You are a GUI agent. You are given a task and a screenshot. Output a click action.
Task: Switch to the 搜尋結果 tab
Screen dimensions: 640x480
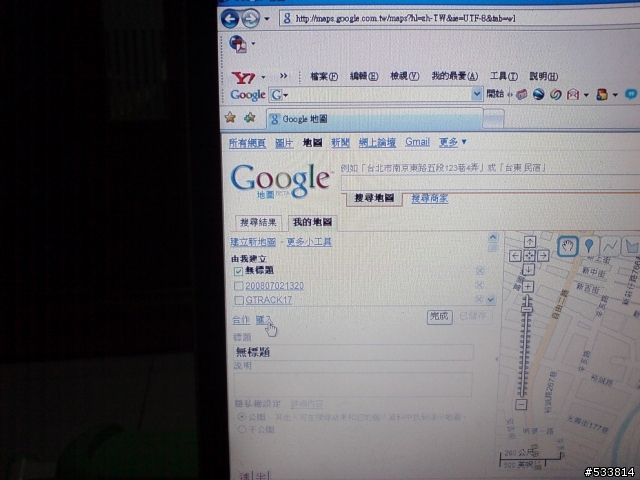click(258, 223)
